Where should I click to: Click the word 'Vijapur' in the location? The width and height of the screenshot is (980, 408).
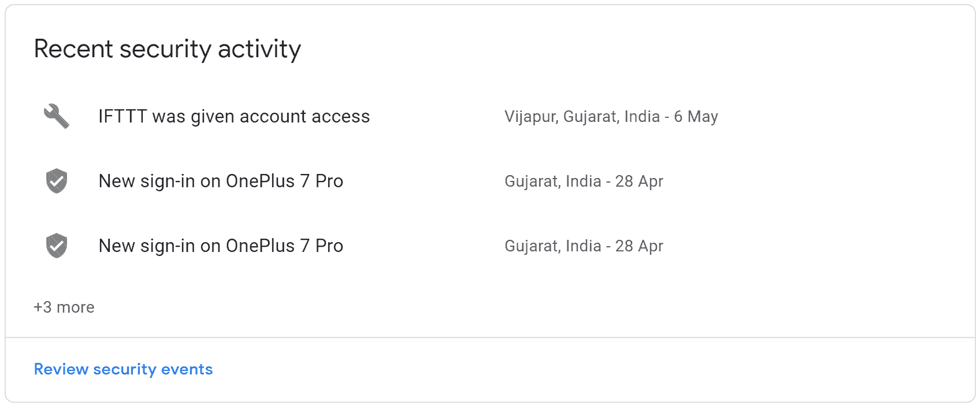530,117
